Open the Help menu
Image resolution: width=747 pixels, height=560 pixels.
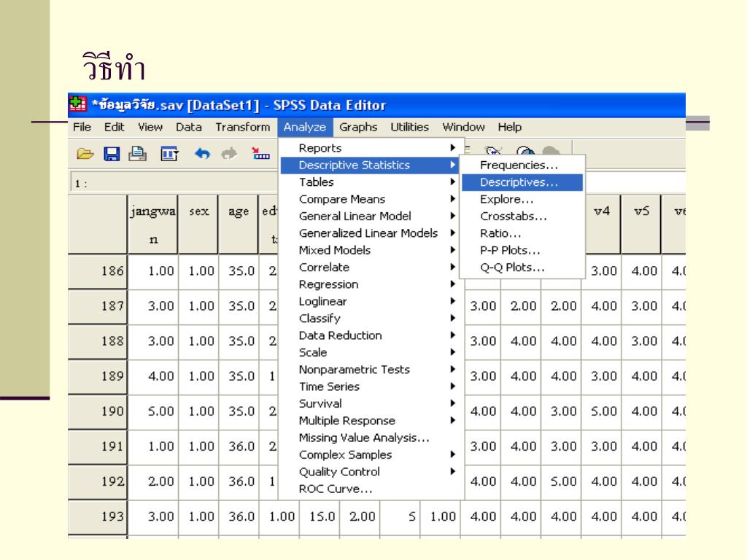point(510,127)
